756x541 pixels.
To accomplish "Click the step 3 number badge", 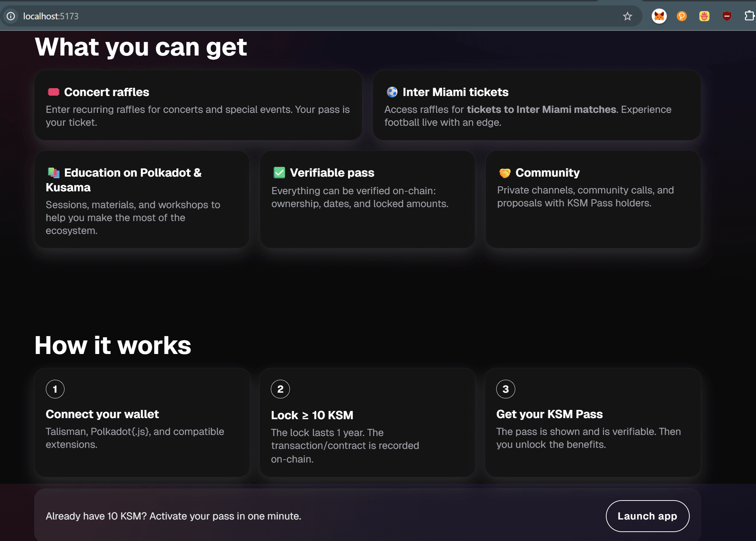I will click(506, 389).
